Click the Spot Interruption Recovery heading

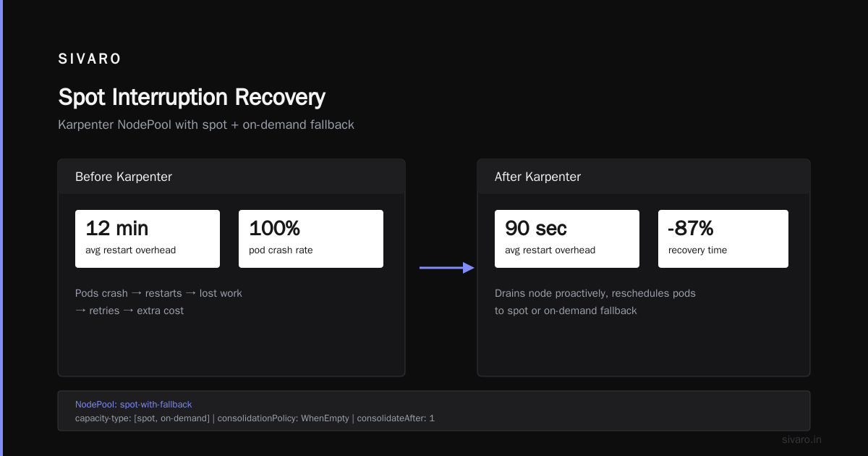point(192,97)
